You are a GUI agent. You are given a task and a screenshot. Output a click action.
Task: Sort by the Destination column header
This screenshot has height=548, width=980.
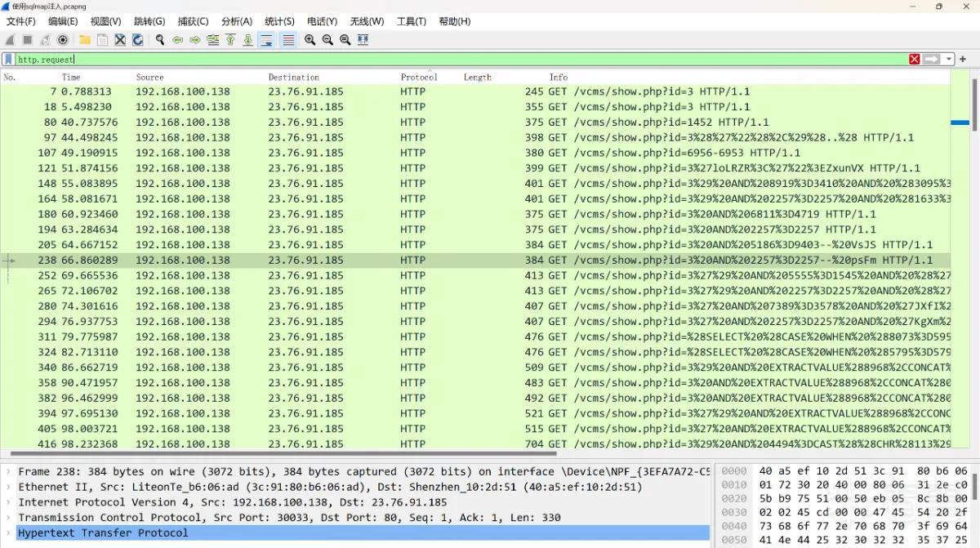[x=293, y=78]
